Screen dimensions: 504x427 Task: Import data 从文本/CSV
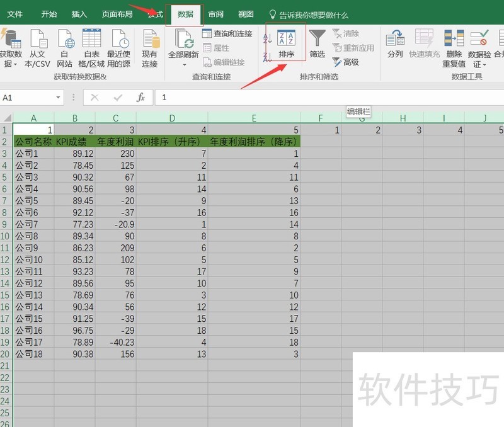37,48
